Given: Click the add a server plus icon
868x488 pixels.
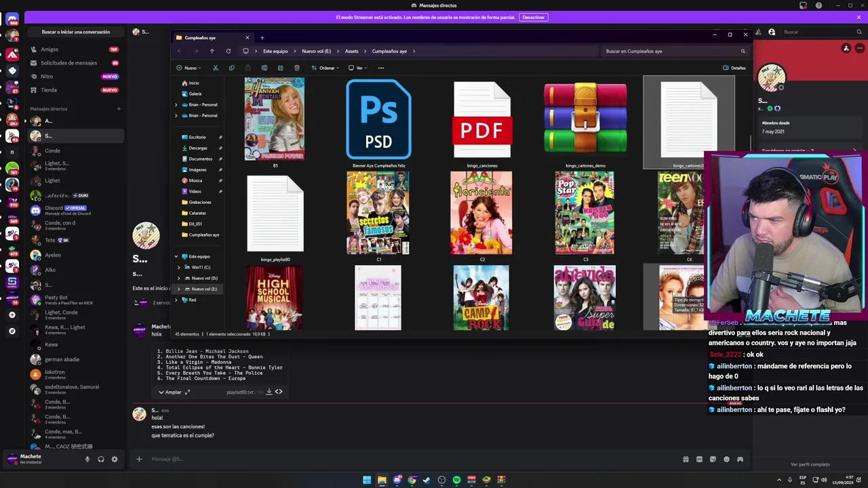Looking at the screenshot, I should (x=12, y=314).
